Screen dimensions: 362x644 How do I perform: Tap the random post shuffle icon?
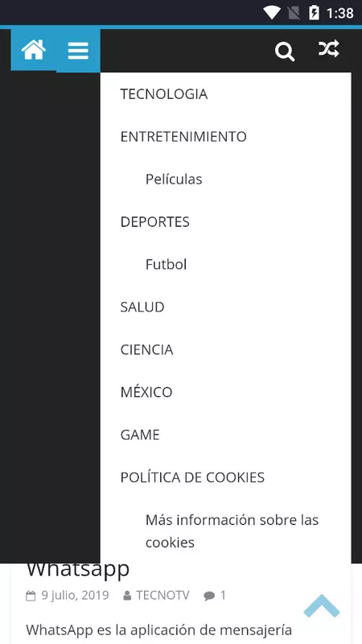pos(329,48)
